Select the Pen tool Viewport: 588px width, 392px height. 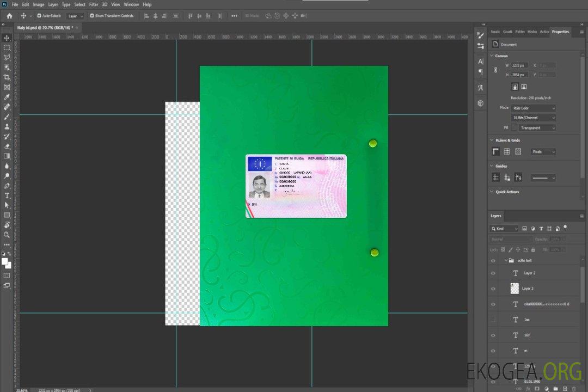(x=7, y=186)
